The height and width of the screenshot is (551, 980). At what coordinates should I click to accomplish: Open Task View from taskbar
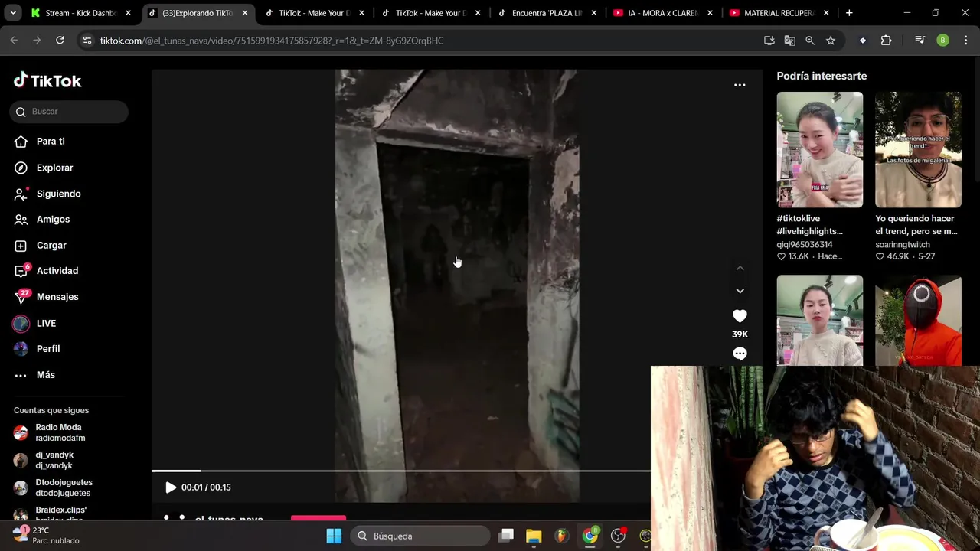506,536
